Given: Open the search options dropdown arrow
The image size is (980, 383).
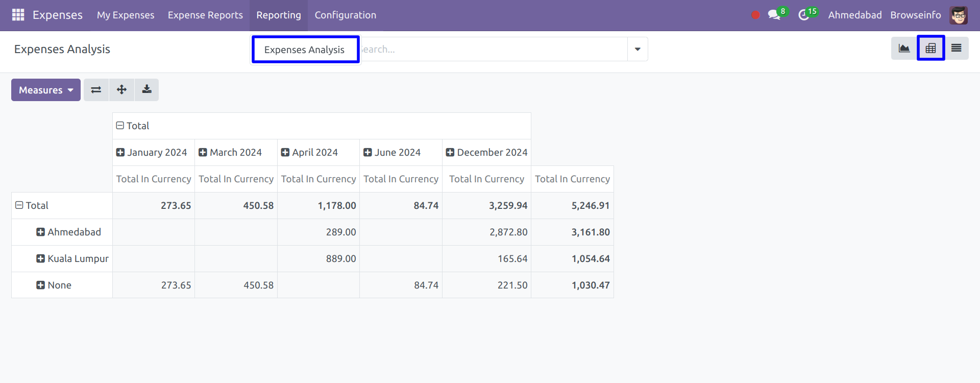Looking at the screenshot, I should pyautogui.click(x=638, y=49).
